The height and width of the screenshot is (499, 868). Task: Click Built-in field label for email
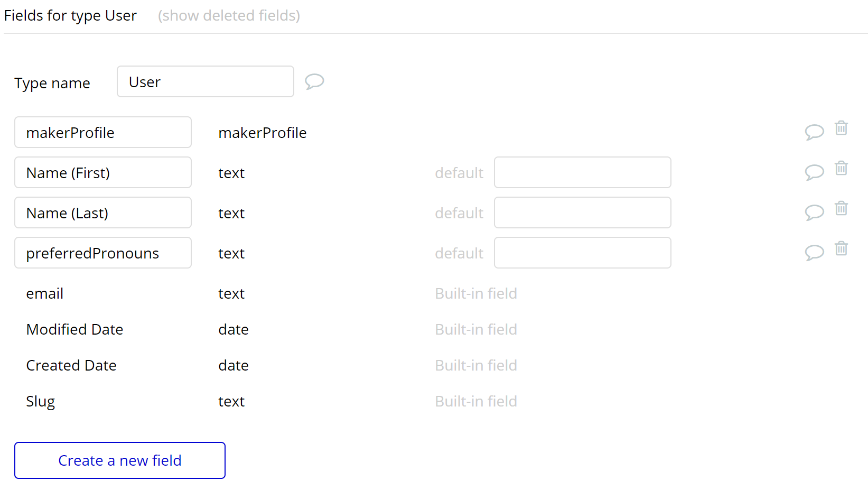coord(476,293)
